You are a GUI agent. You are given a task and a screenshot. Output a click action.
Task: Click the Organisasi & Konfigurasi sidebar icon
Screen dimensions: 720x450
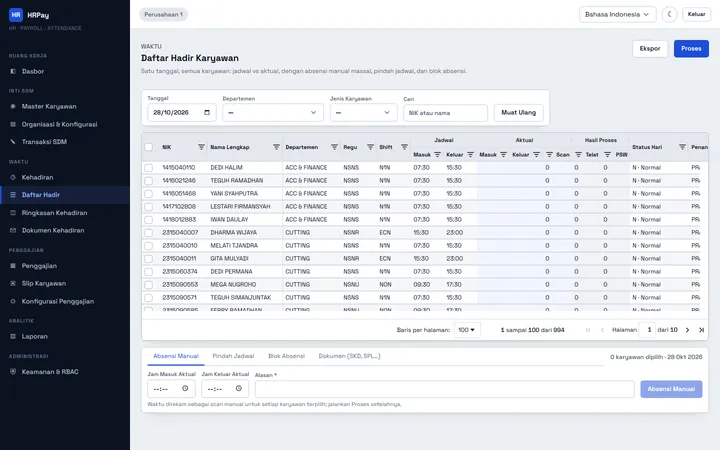13,124
